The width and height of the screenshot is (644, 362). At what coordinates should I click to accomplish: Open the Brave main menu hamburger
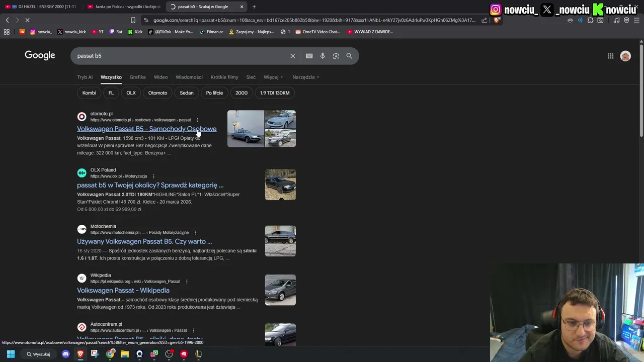[x=636, y=20]
